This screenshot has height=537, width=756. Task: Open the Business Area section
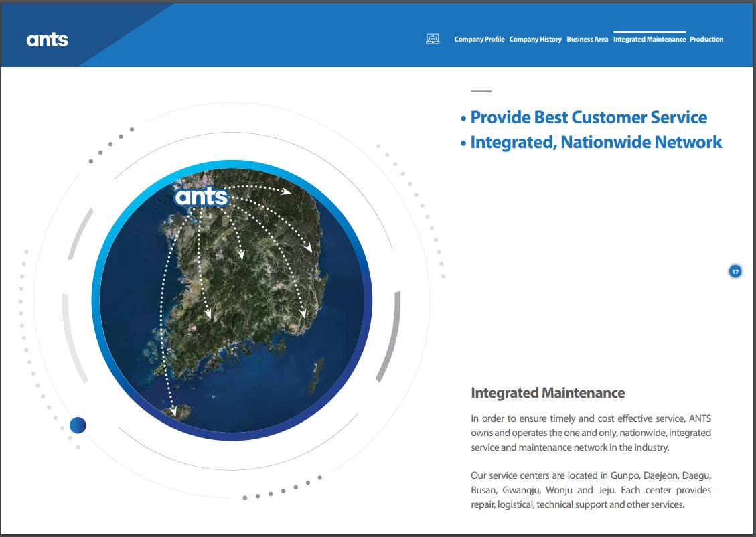(587, 40)
